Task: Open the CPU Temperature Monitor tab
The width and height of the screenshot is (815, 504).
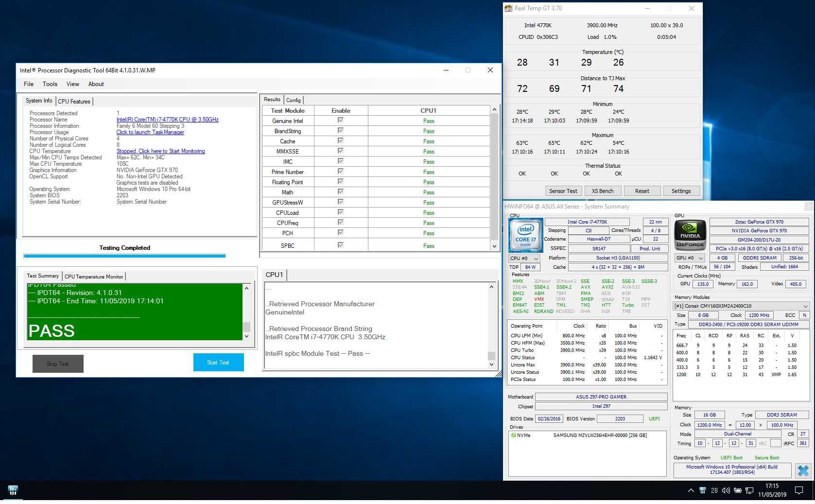Action: pyautogui.click(x=94, y=277)
